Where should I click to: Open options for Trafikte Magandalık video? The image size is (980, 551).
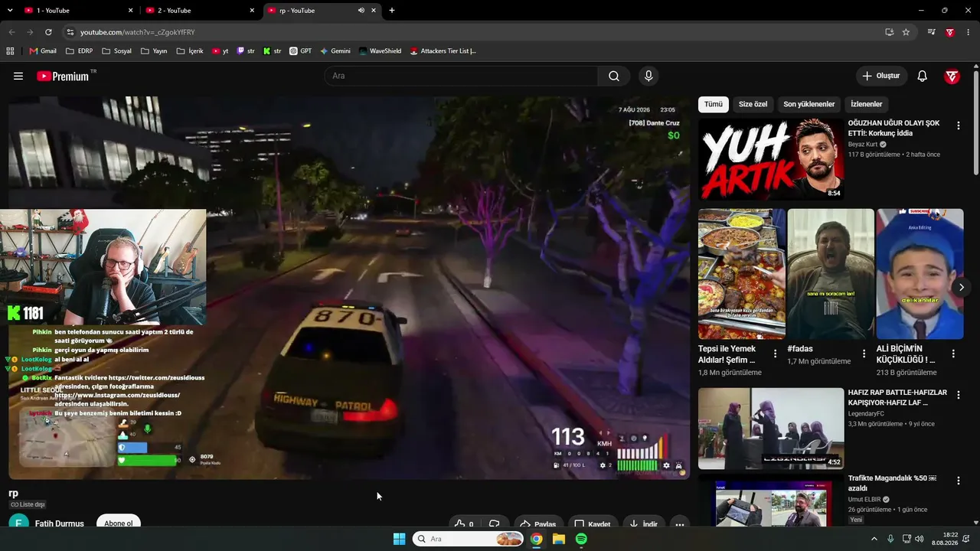(x=958, y=481)
